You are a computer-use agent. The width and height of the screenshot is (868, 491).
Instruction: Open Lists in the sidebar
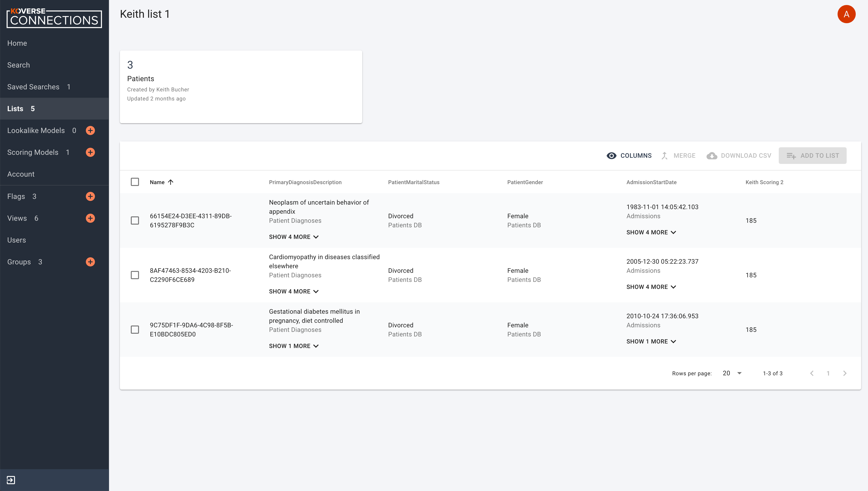[x=54, y=109]
